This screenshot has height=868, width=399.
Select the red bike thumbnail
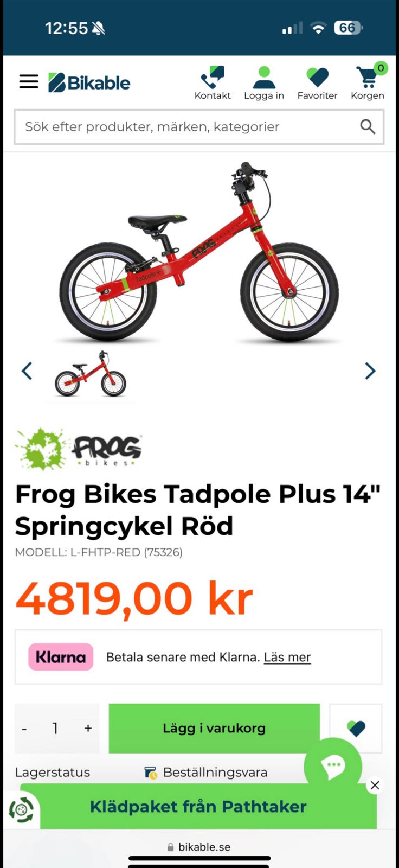91,374
